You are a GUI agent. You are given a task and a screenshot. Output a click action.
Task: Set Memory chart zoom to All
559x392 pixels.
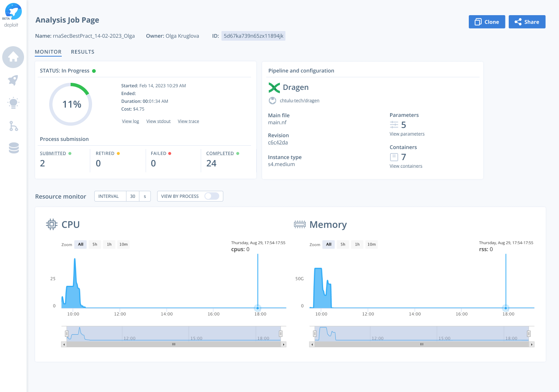click(x=329, y=244)
